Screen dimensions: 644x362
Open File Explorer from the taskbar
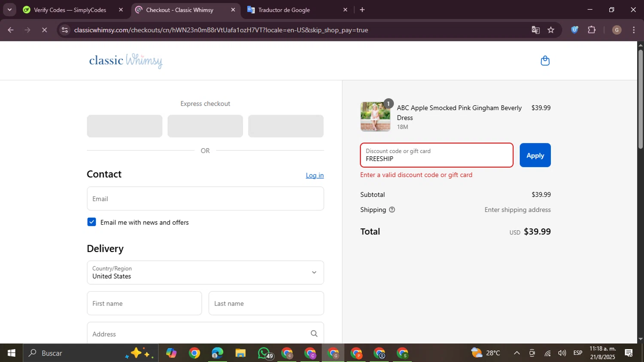[x=240, y=353]
